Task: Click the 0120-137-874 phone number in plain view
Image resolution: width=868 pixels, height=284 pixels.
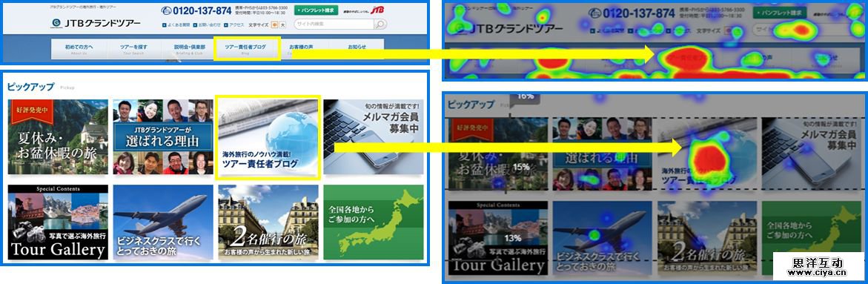Action: [x=202, y=10]
